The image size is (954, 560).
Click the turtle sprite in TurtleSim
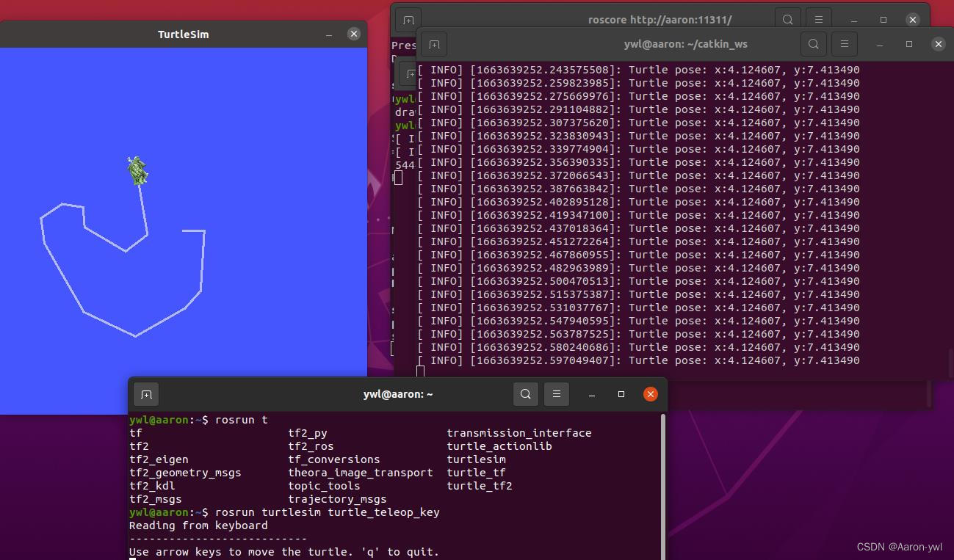(137, 170)
